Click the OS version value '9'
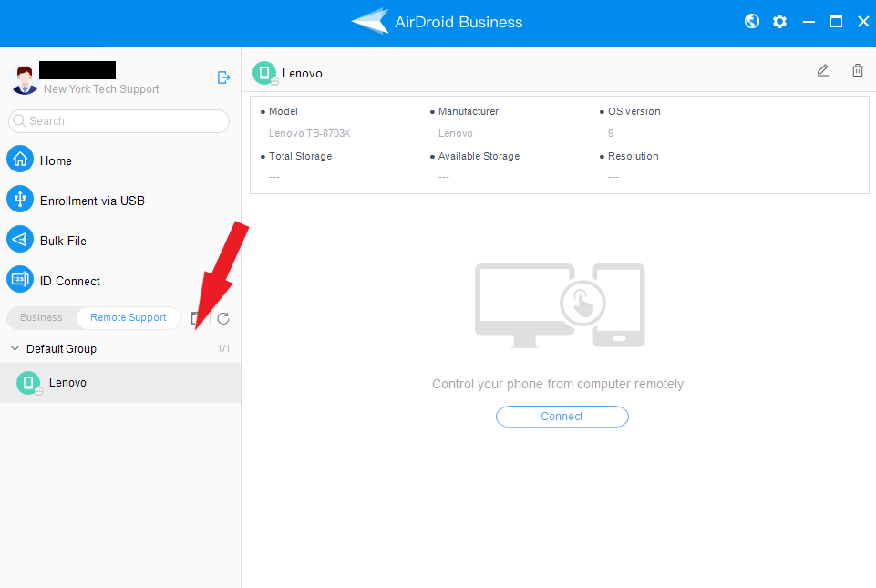Viewport: 876px width, 588px height. (x=611, y=133)
